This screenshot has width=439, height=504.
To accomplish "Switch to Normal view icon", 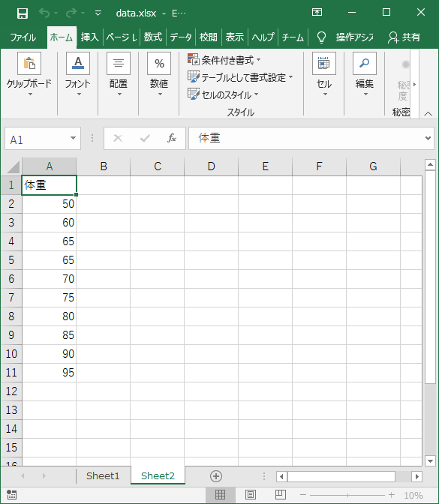I will pyautogui.click(x=220, y=494).
